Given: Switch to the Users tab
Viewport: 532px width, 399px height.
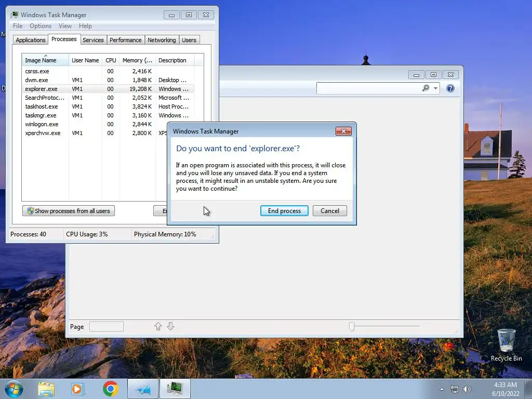Looking at the screenshot, I should pos(189,40).
